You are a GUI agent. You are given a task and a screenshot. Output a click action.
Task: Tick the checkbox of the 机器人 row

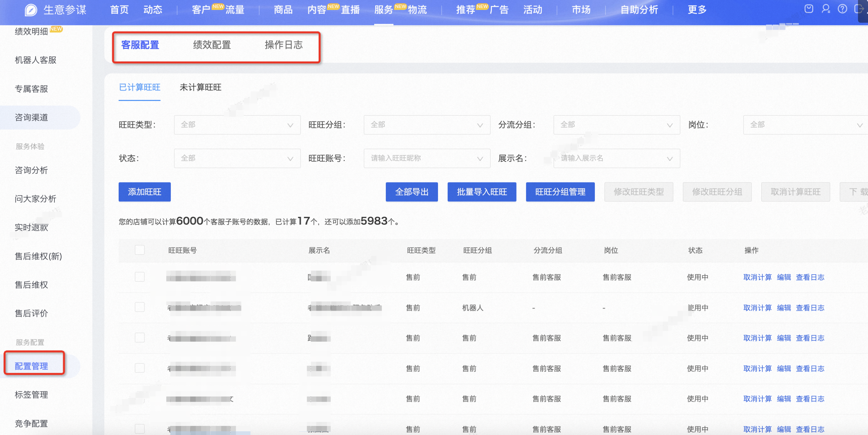pos(139,307)
